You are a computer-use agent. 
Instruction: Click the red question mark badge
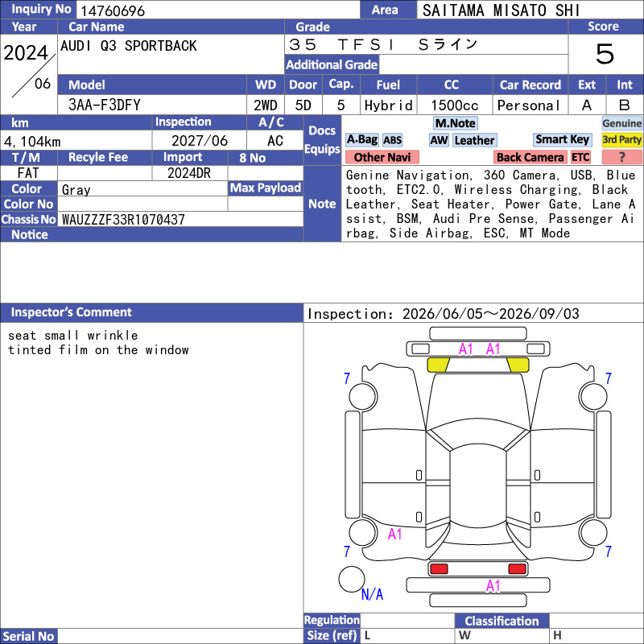point(621,157)
